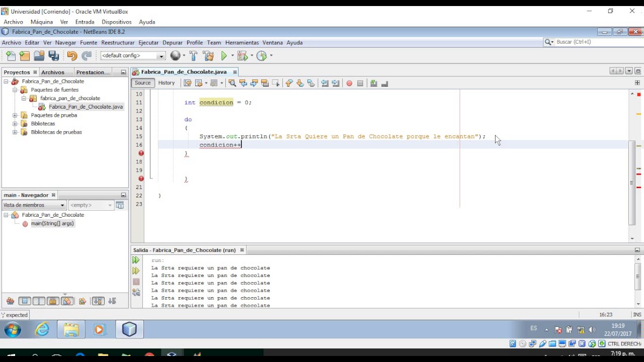Click the editor Find Selection magnifier icon
644x362 pixels.
232,83
